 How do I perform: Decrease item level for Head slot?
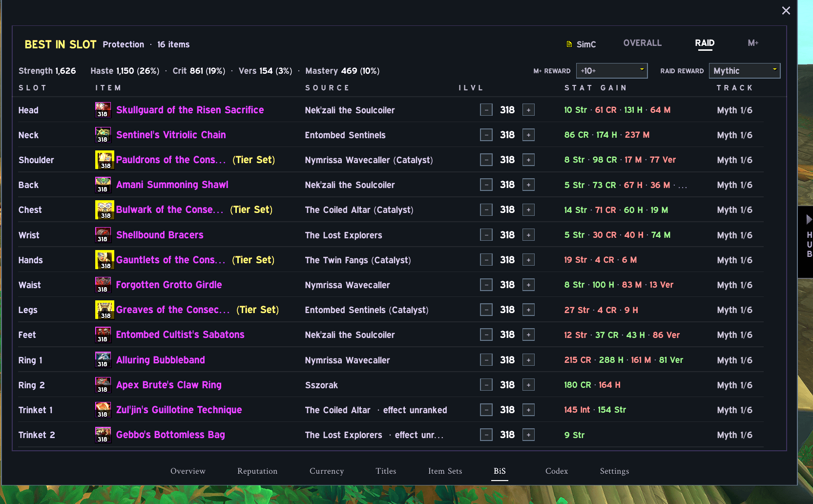[x=486, y=110]
